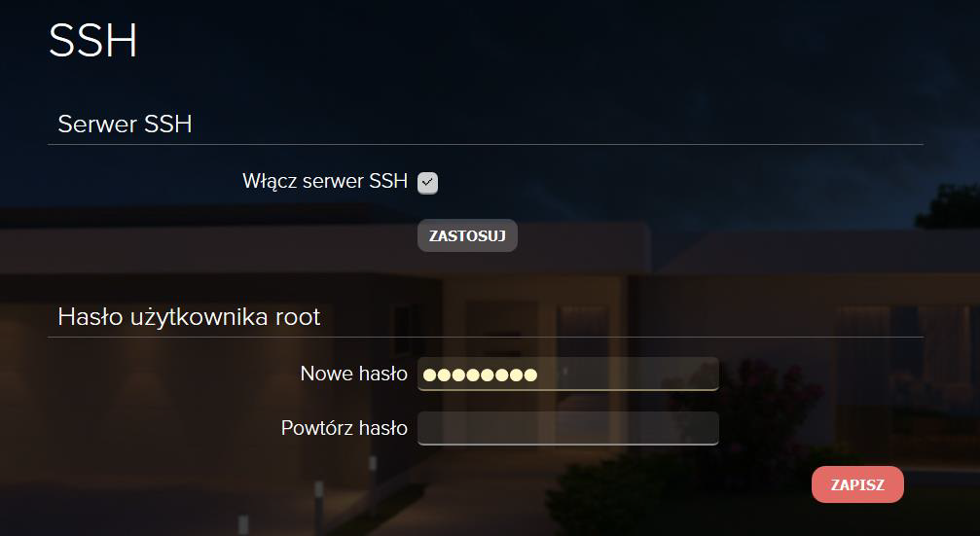The height and width of the screenshot is (536, 980).
Task: Click the divider under Hasło użytkownika root
Action: point(485,338)
